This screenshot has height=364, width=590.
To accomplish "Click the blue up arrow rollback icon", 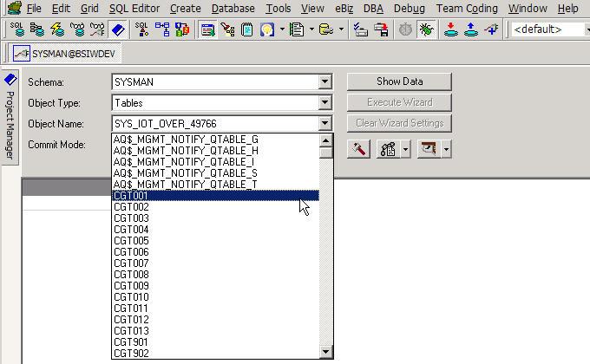I will (471, 29).
